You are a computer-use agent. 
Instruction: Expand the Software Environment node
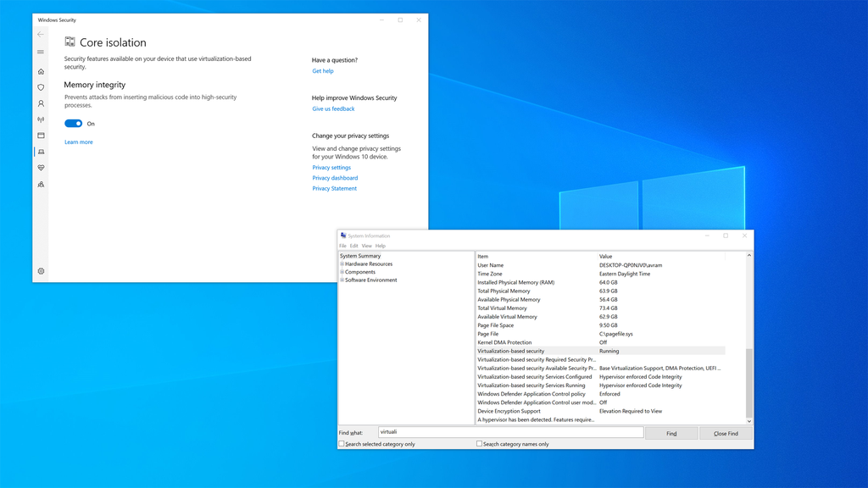click(x=341, y=280)
